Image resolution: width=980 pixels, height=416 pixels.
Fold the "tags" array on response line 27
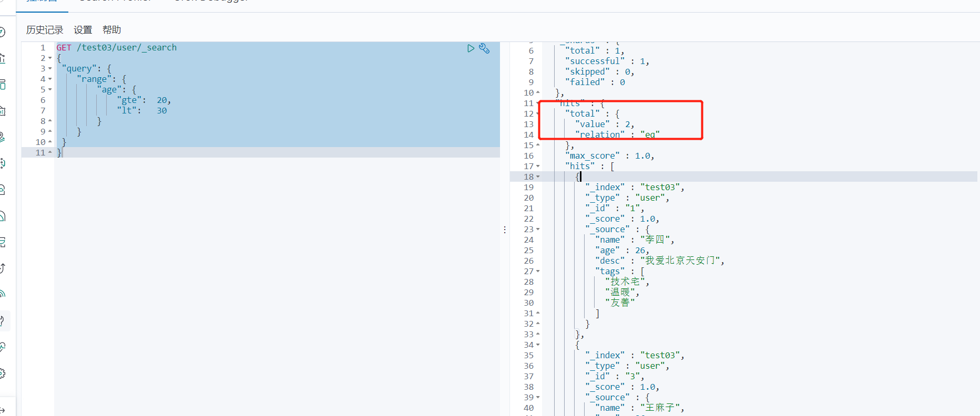(538, 272)
